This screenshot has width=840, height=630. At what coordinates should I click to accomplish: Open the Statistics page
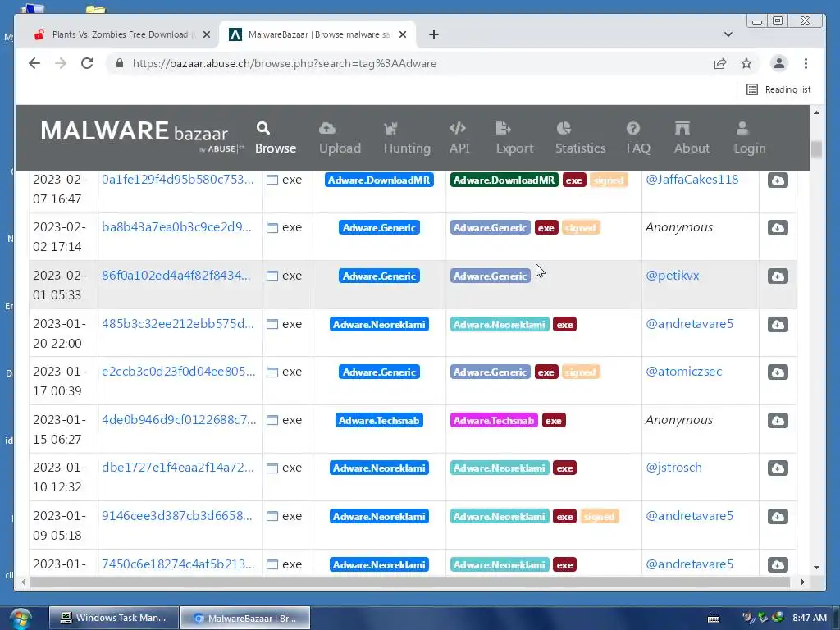point(580,138)
